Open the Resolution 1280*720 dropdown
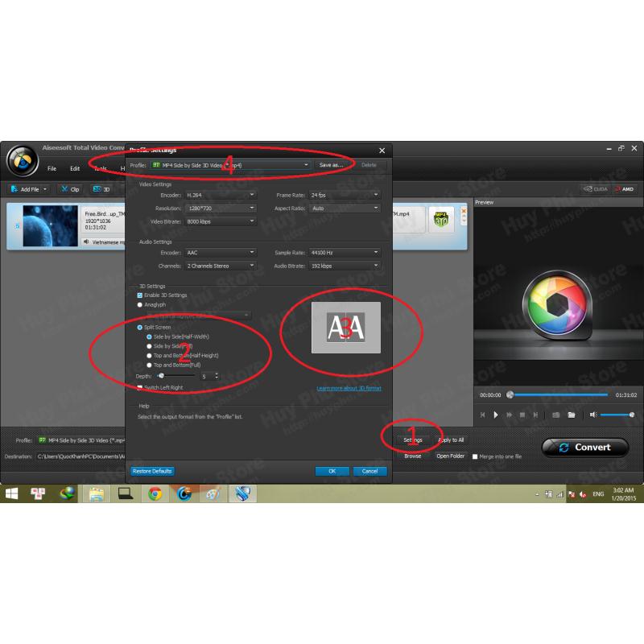 (221, 208)
